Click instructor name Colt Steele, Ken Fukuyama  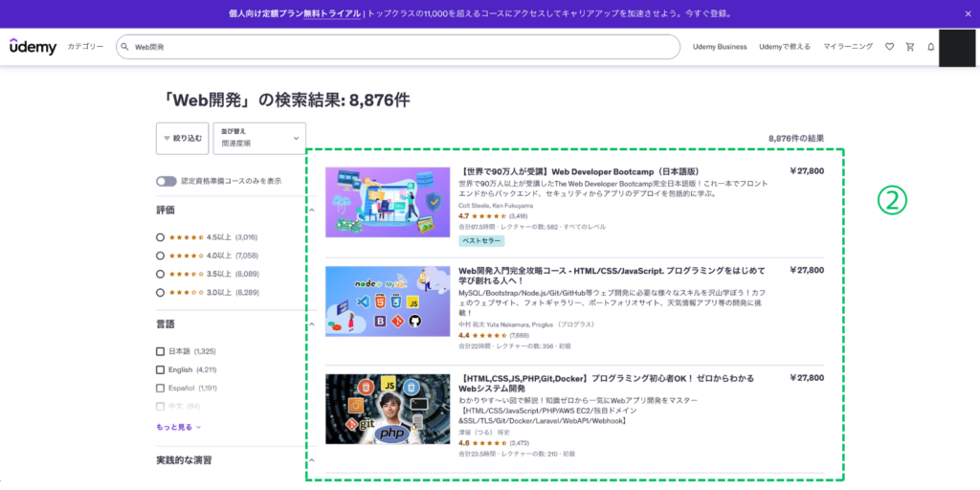click(x=496, y=206)
